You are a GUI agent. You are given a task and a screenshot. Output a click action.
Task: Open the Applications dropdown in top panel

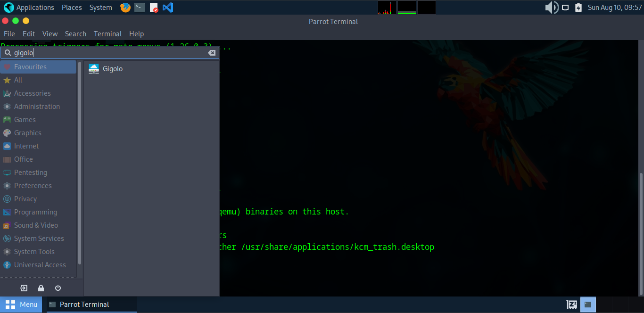pos(29,8)
